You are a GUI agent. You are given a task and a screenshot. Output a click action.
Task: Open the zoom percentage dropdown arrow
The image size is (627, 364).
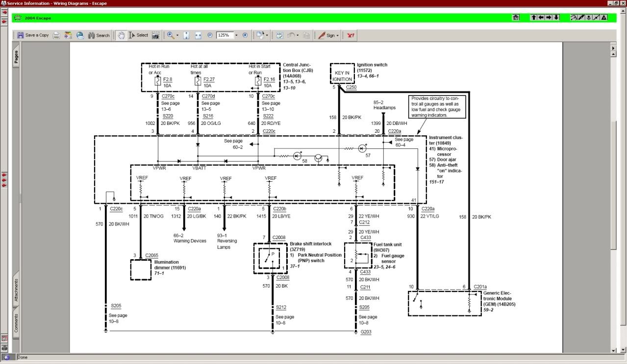236,35
